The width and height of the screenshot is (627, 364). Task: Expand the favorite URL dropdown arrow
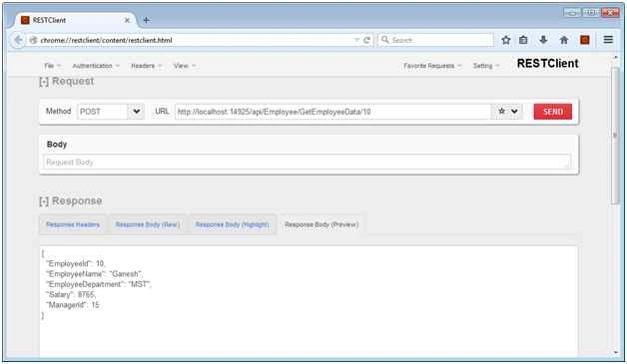click(x=514, y=111)
